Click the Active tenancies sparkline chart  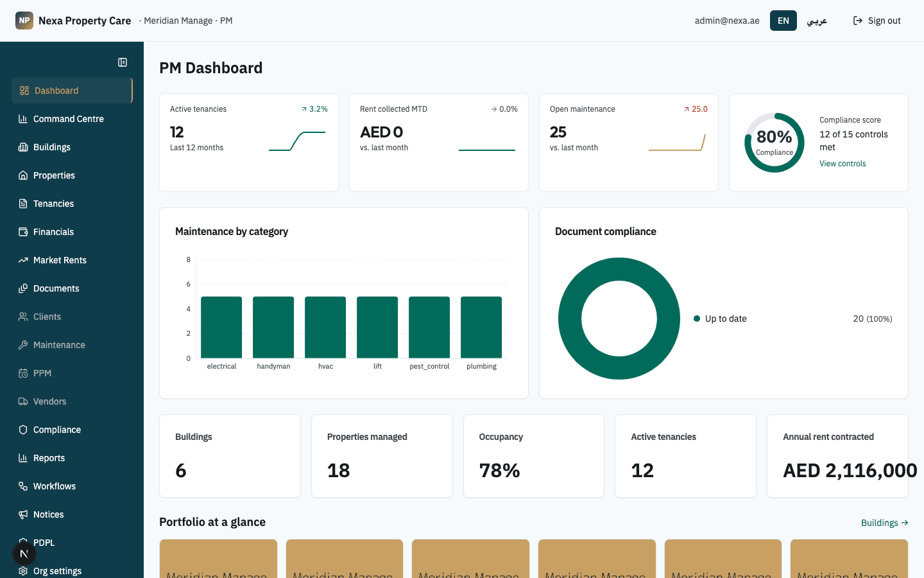tap(297, 141)
